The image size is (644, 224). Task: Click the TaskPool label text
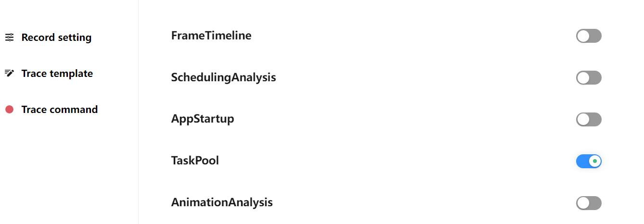click(195, 161)
